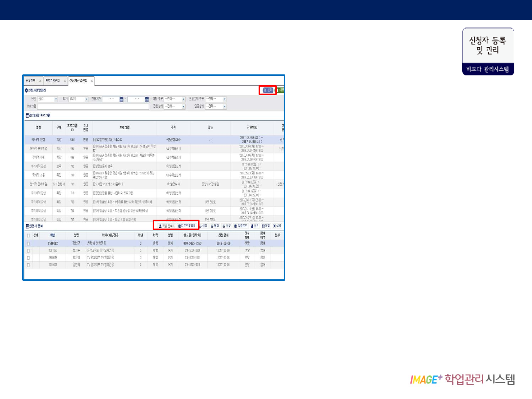Check the first applicant row checkbox
The image size is (532, 399).
[x=28, y=243]
